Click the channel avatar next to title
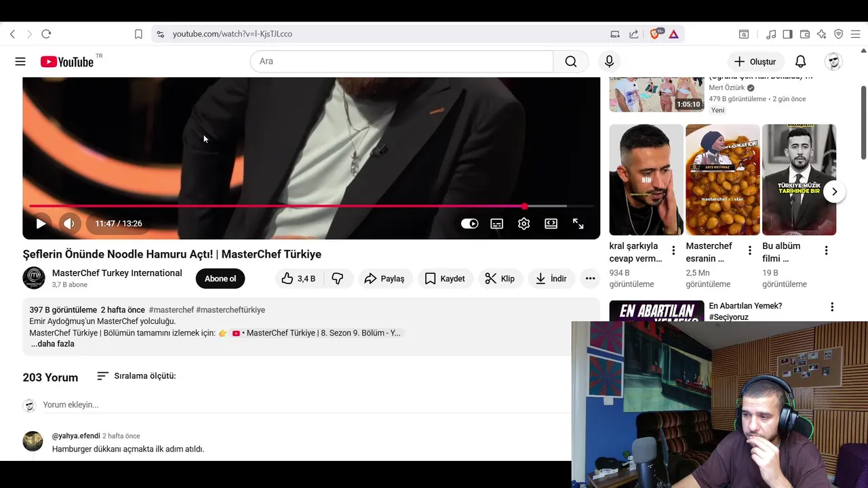868x488 pixels. [x=34, y=278]
